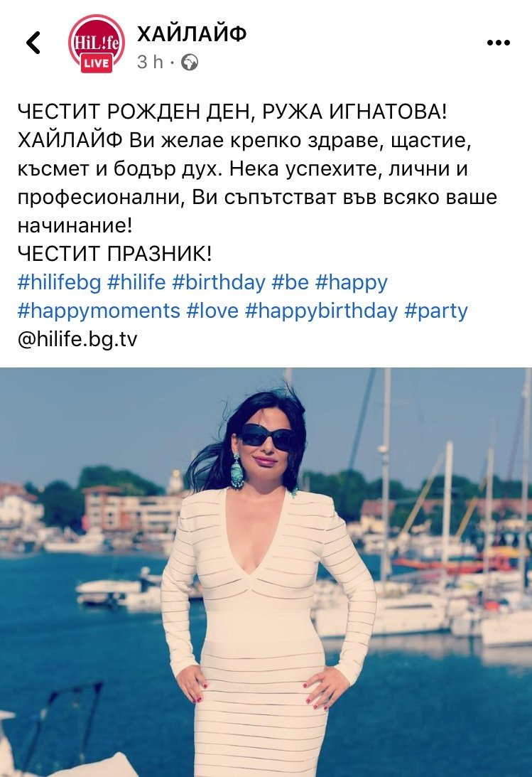Image resolution: width=532 pixels, height=777 pixels.
Task: Open the ХАЙЛАЙФ page name
Action: point(192,33)
